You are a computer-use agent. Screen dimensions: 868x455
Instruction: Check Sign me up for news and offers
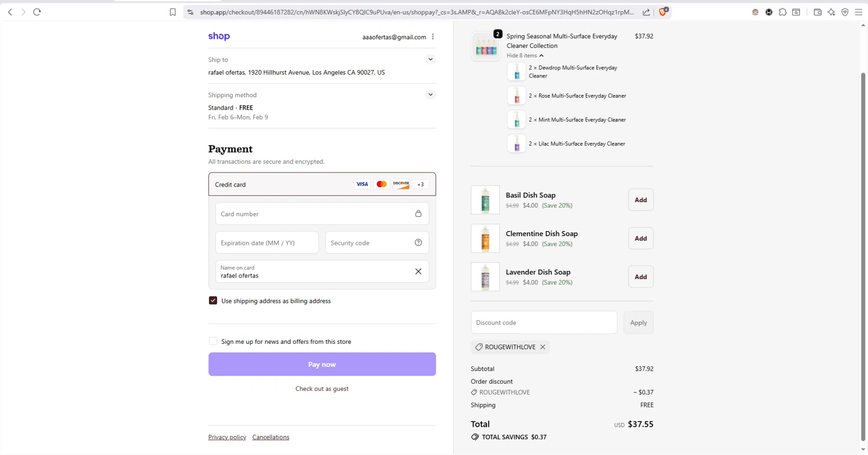[x=213, y=342]
